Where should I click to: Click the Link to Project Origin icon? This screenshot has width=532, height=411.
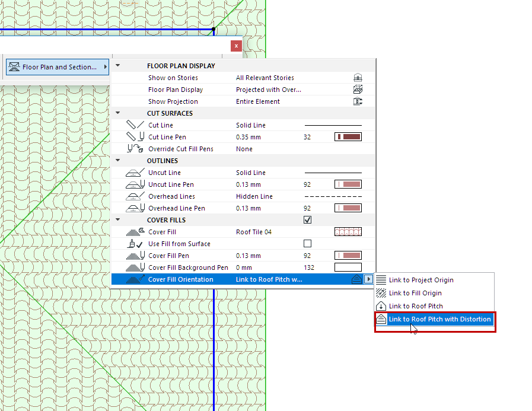point(381,280)
